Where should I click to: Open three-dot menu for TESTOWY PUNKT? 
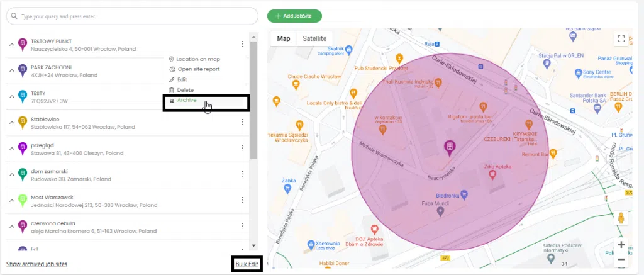point(242,44)
